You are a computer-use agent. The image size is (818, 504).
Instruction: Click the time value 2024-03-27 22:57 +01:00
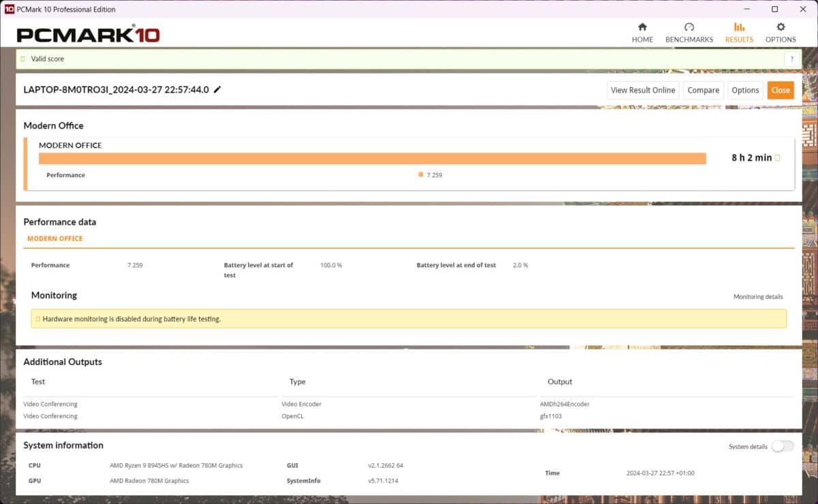tap(660, 473)
